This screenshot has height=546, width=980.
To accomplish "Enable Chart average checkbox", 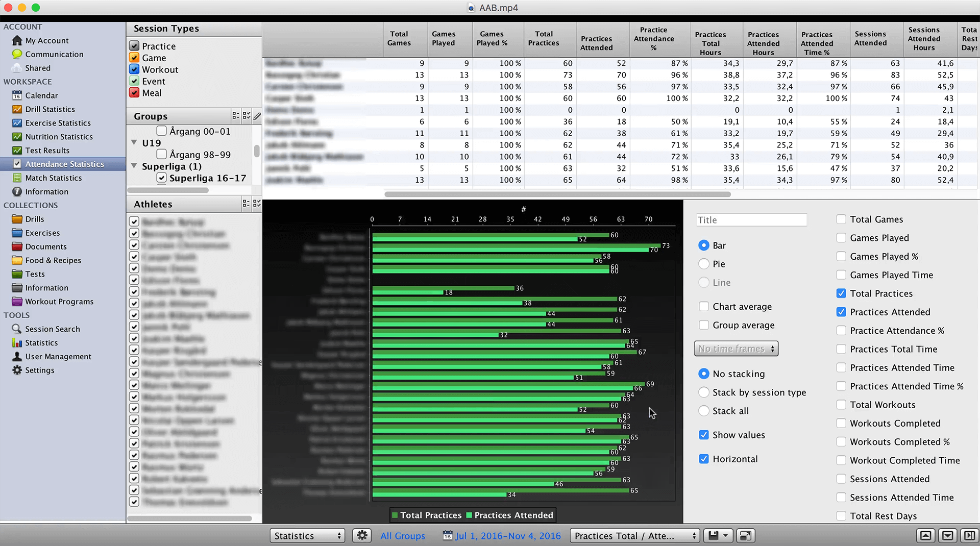I will click(704, 307).
